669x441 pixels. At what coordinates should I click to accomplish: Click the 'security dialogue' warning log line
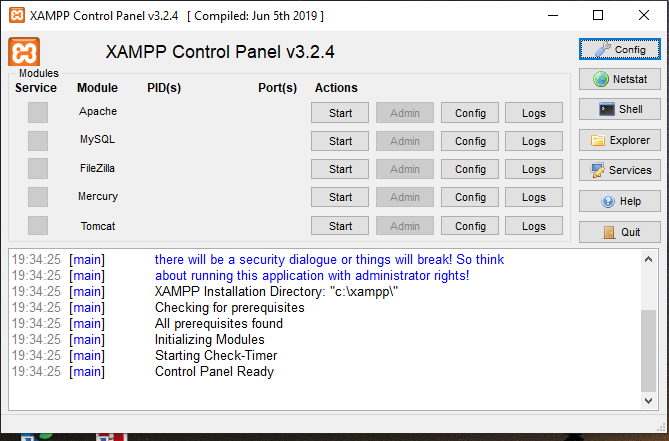pos(329,259)
